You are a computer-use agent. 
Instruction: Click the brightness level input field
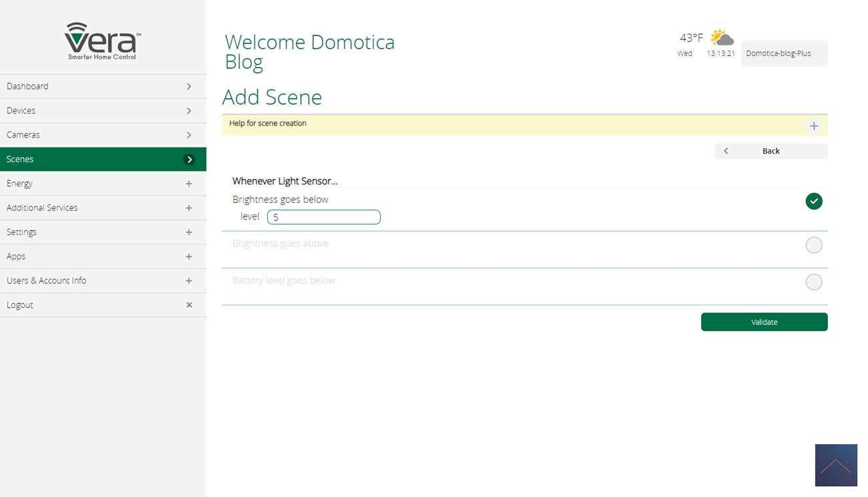[324, 217]
